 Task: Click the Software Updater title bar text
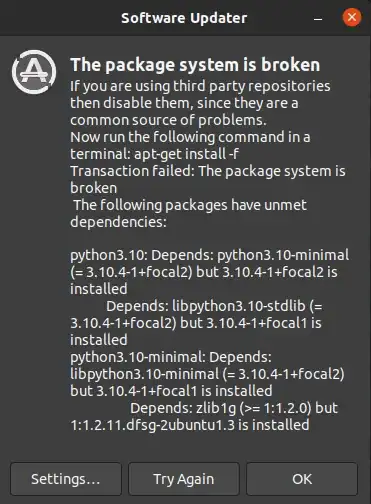pos(184,18)
